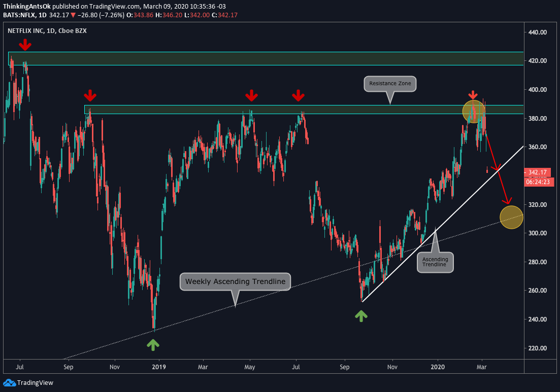Click the 440.00 price axis label
This screenshot has height=392, width=560.
pos(538,32)
